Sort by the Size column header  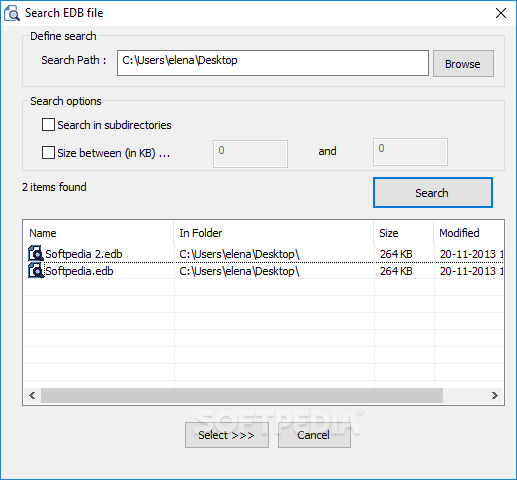click(x=404, y=233)
